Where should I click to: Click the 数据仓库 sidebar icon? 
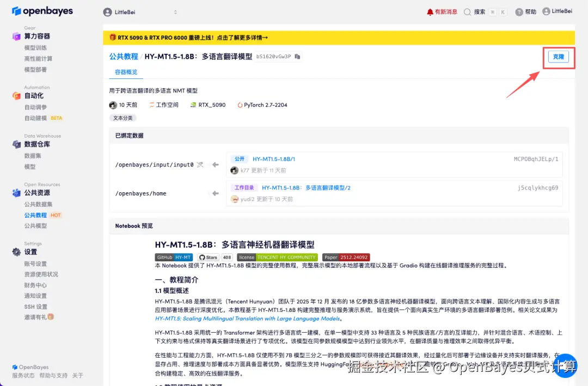(17, 144)
